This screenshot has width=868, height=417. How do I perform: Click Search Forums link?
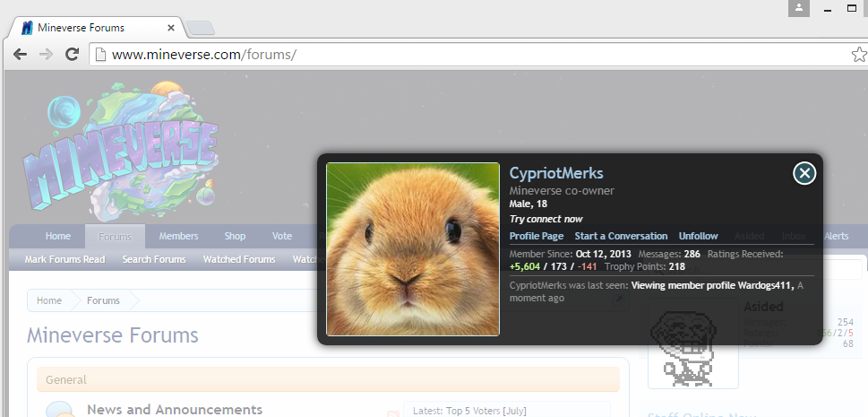pyautogui.click(x=154, y=259)
